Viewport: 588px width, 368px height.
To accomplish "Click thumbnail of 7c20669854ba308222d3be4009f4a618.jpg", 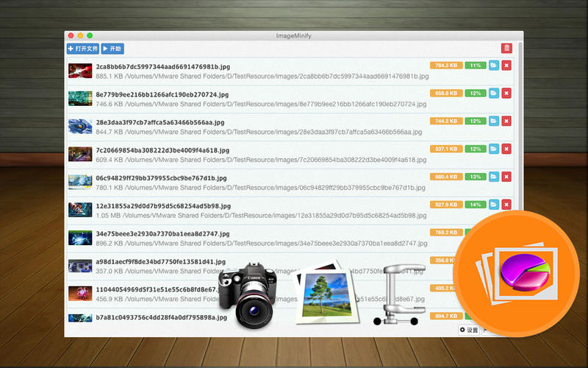I will point(80,154).
